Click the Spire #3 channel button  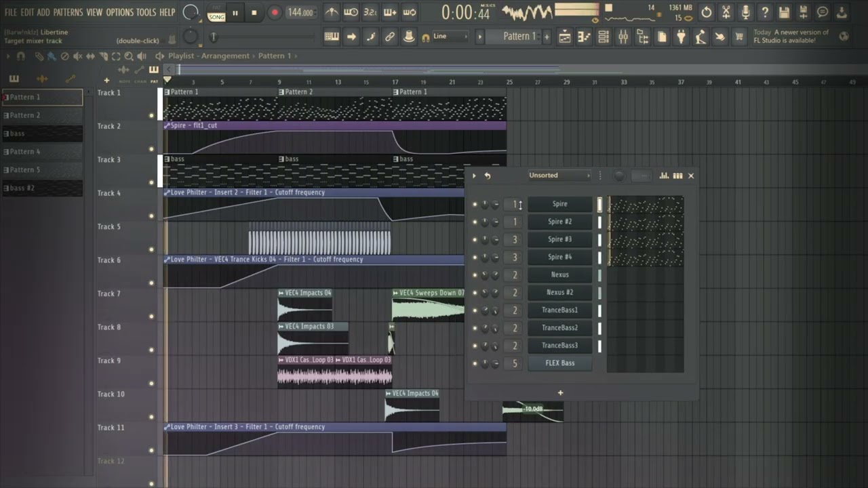coord(560,239)
